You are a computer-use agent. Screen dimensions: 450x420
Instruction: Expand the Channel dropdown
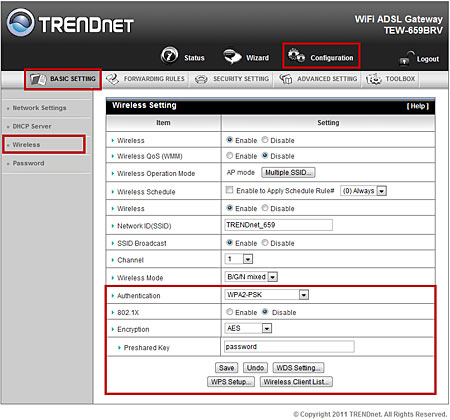coord(239,259)
